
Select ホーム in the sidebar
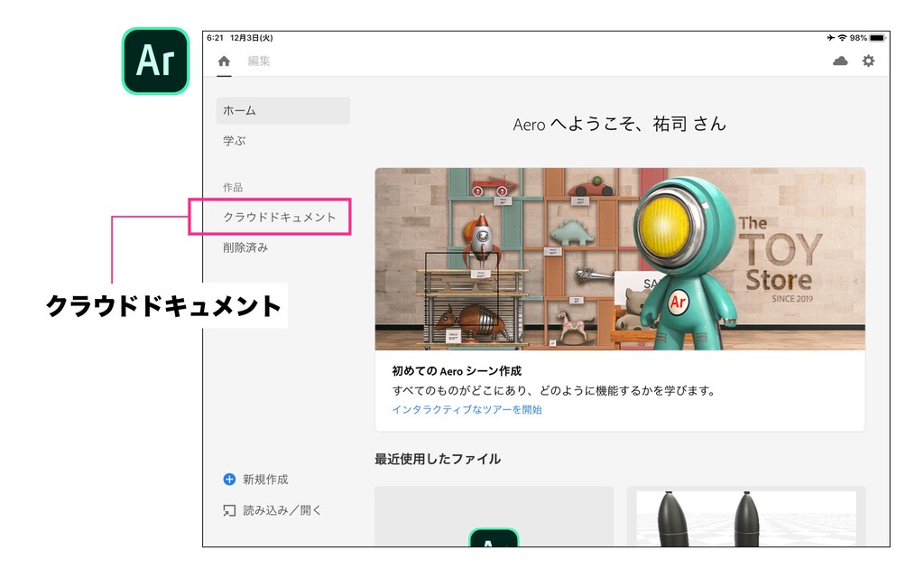point(282,110)
